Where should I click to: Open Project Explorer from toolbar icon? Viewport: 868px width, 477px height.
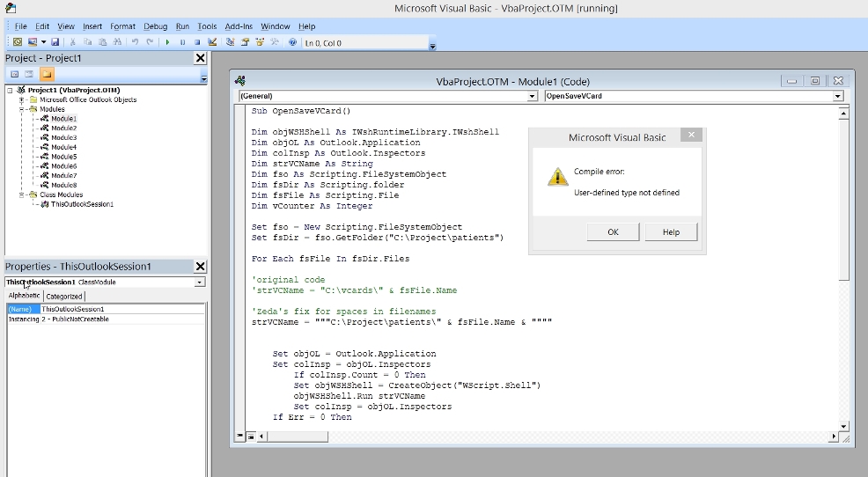click(x=231, y=42)
